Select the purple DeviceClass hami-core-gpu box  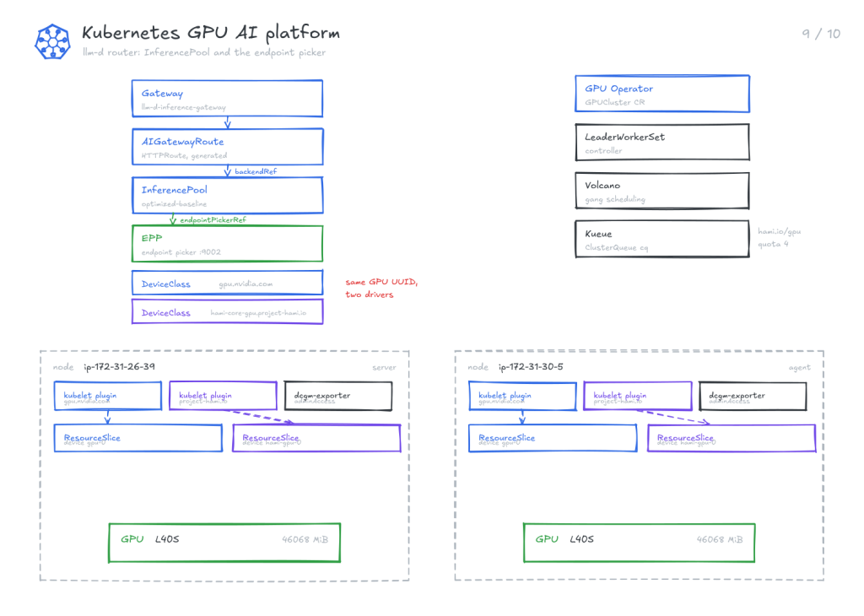point(227,312)
